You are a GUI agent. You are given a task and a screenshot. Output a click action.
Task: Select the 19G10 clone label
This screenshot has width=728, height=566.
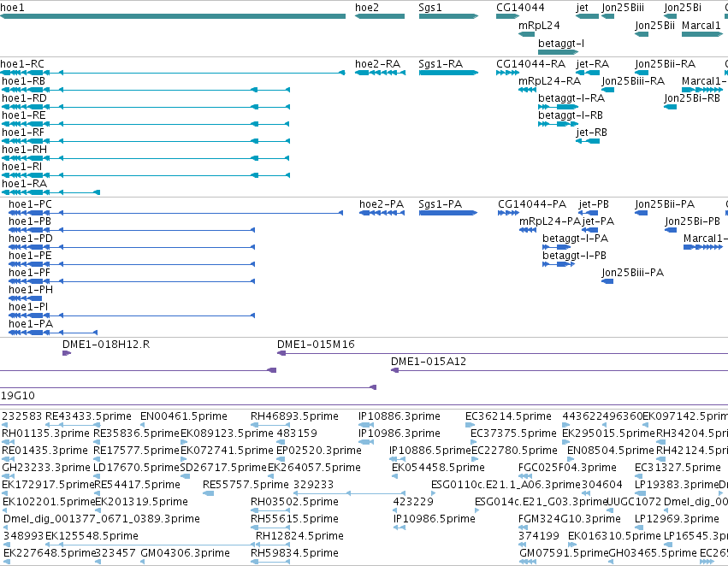[x=18, y=396]
